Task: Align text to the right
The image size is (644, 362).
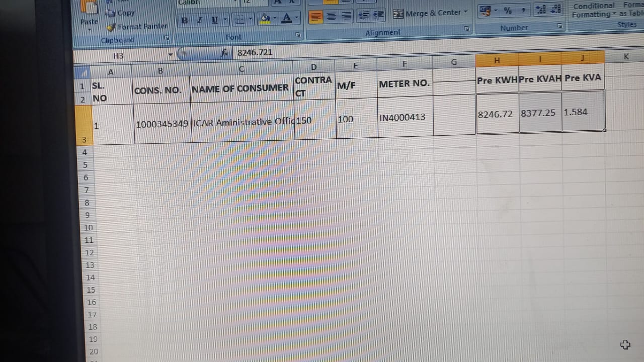Action: point(347,16)
